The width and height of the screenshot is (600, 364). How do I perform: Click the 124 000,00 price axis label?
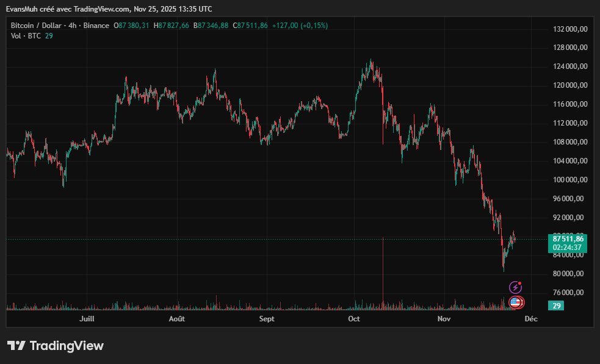coord(571,66)
